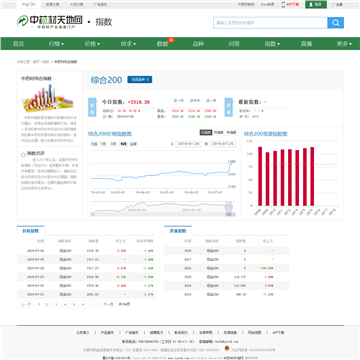Click the magnifier search button
This screenshot has width=360, height=360.
pyautogui.click(x=336, y=23)
